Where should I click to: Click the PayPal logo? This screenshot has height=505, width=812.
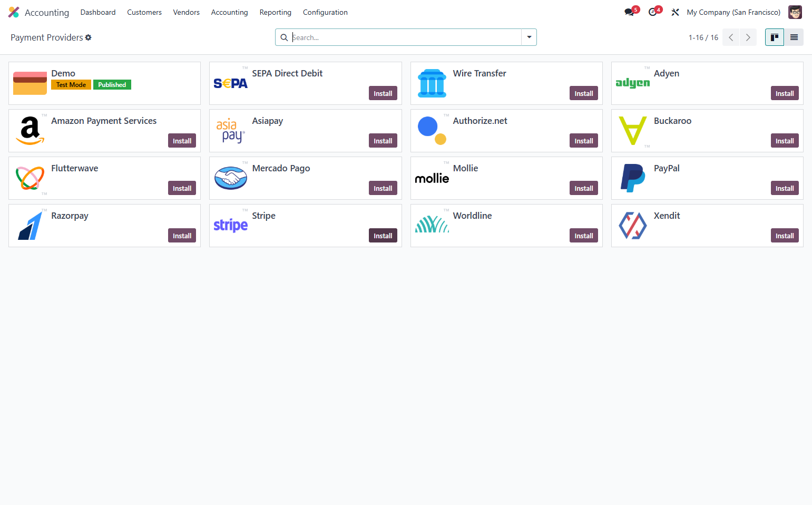click(x=633, y=178)
